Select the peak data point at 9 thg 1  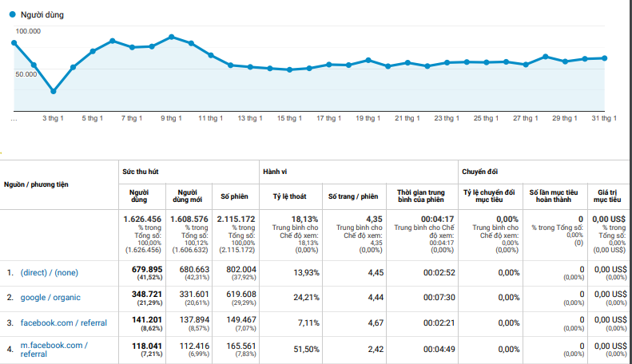171,37
